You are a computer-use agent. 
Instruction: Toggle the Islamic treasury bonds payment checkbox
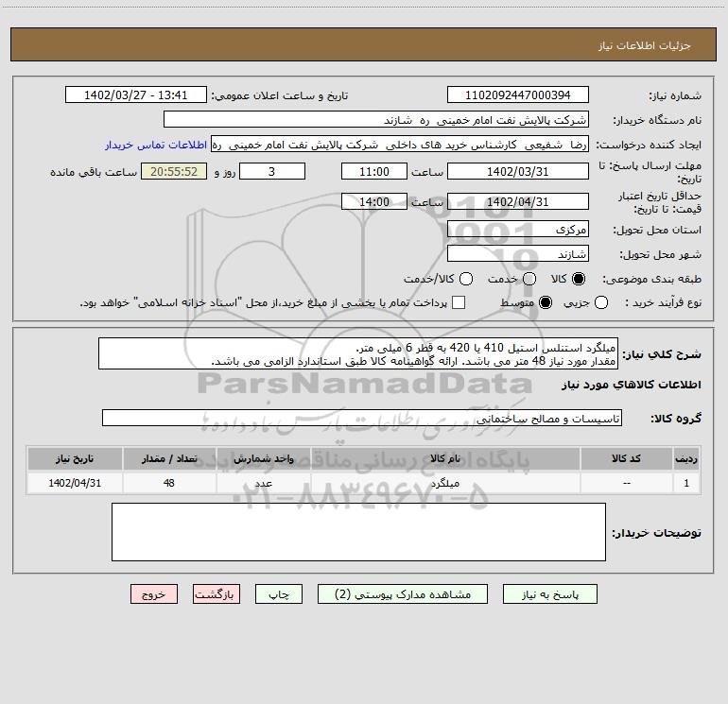tap(459, 302)
